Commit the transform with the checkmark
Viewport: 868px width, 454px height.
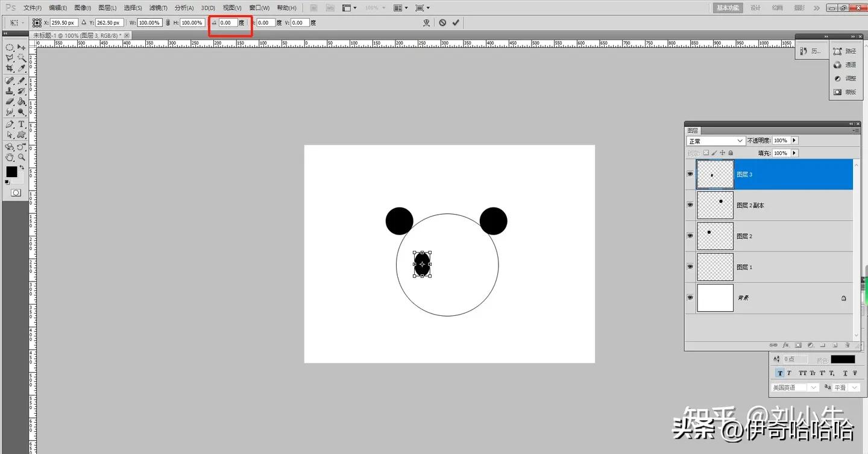[456, 22]
